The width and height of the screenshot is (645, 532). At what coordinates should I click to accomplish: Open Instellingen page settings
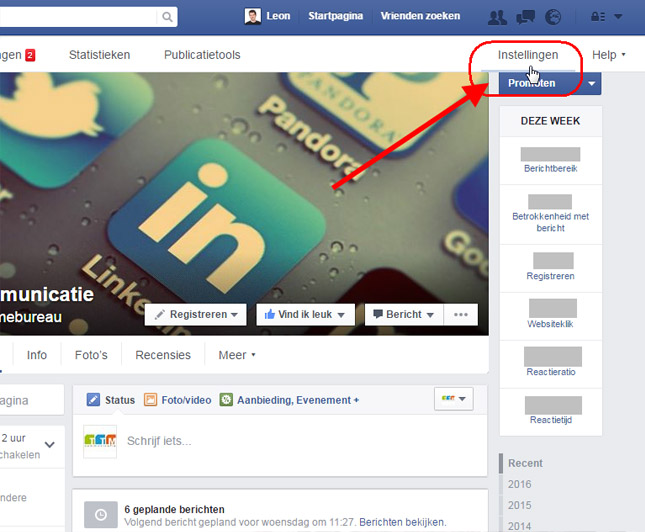point(528,55)
